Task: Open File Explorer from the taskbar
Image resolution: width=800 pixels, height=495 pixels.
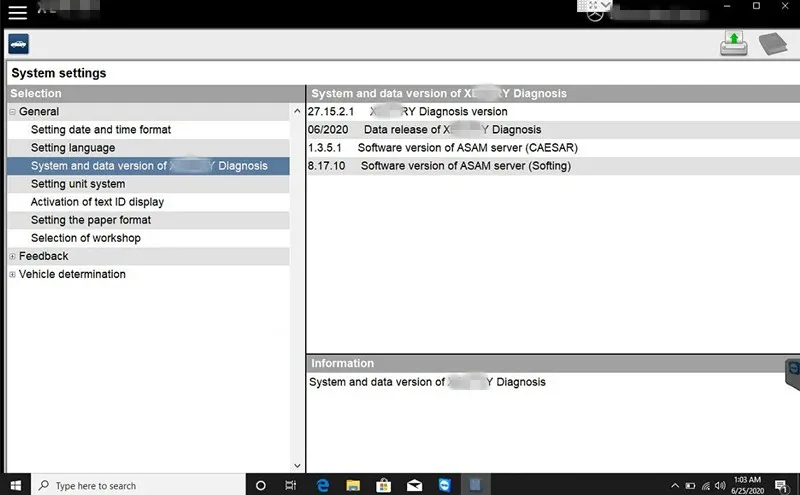Action: click(x=353, y=485)
